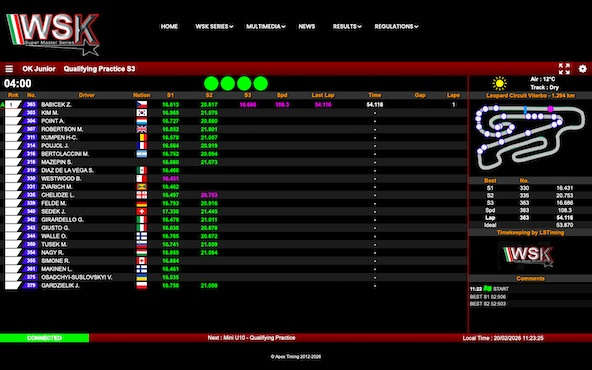Open NEWS in the navigation bar

(x=307, y=26)
